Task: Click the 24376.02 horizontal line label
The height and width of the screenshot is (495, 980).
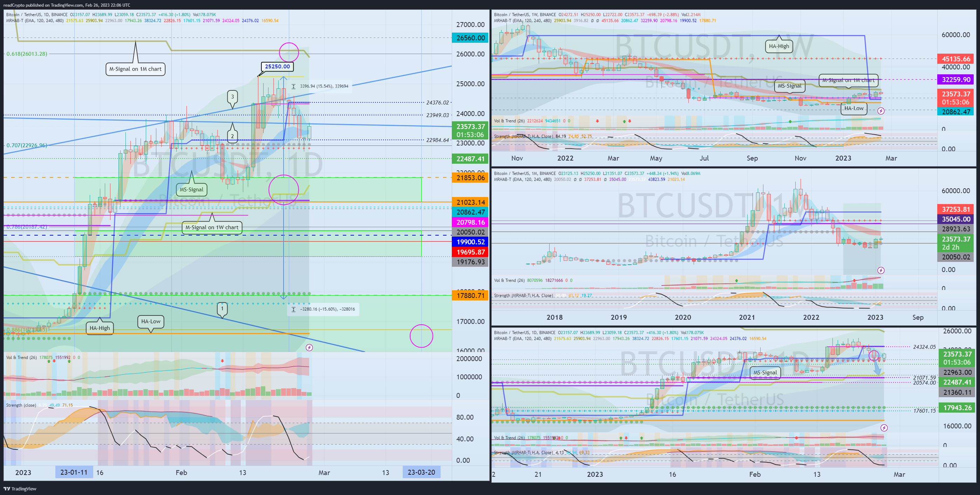Action: 437,102
